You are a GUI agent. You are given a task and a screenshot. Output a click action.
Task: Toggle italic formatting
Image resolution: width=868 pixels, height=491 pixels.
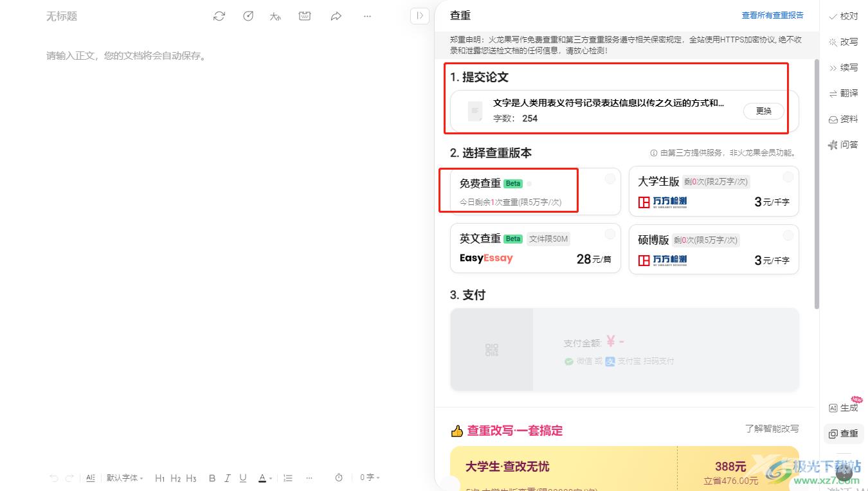228,478
